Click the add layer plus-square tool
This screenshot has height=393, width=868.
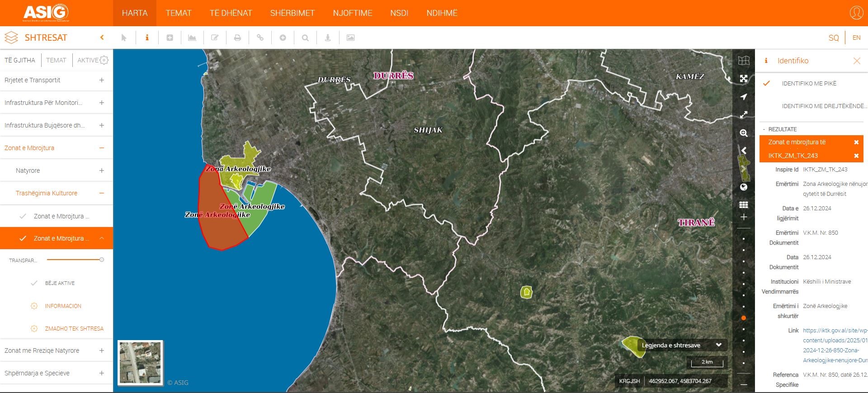point(170,38)
